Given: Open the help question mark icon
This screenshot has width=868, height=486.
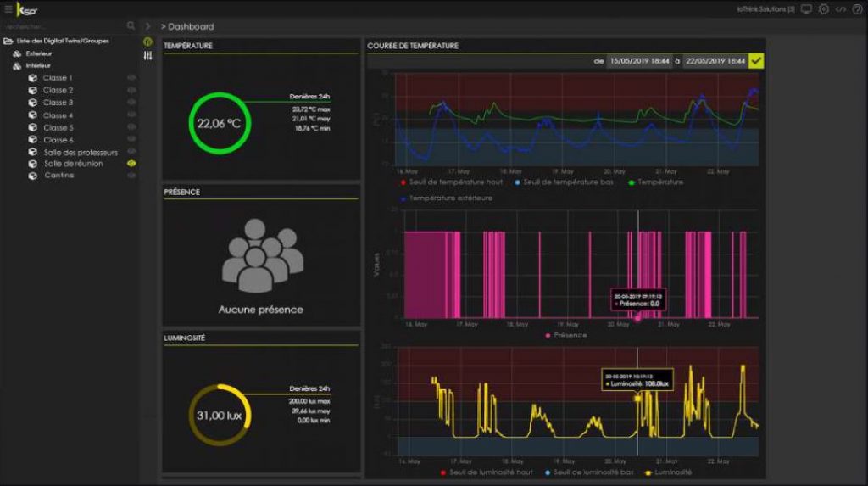Looking at the screenshot, I should coord(857,9).
